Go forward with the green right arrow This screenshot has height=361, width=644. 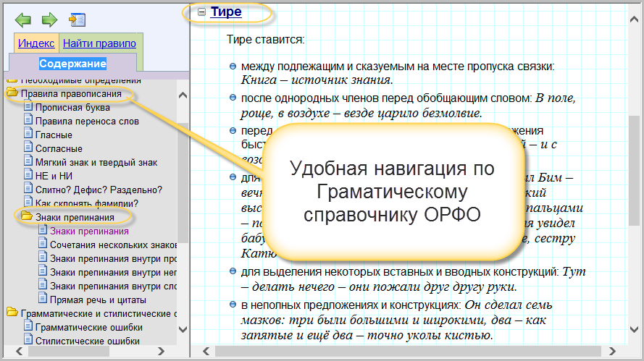point(50,20)
